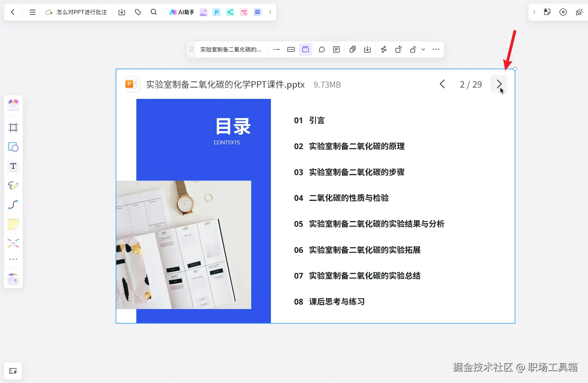Open the AI助手 assistant
Viewport: 588px width, 383px height.
(182, 12)
